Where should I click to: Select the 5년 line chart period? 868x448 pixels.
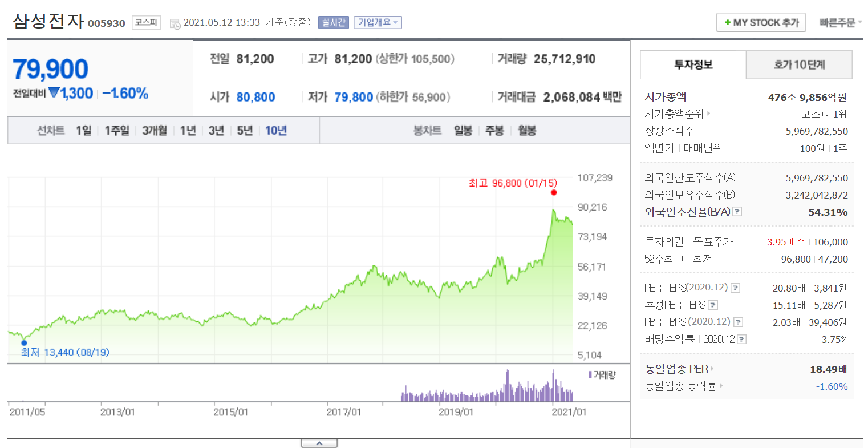pyautogui.click(x=245, y=131)
